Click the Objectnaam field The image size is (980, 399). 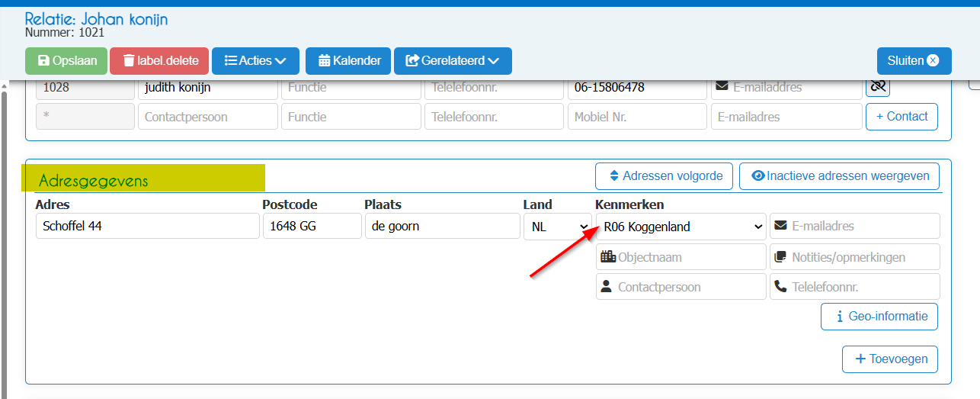(681, 257)
